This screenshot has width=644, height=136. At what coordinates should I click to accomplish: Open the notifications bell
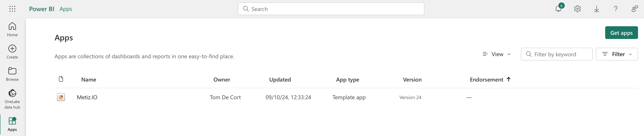point(558,9)
